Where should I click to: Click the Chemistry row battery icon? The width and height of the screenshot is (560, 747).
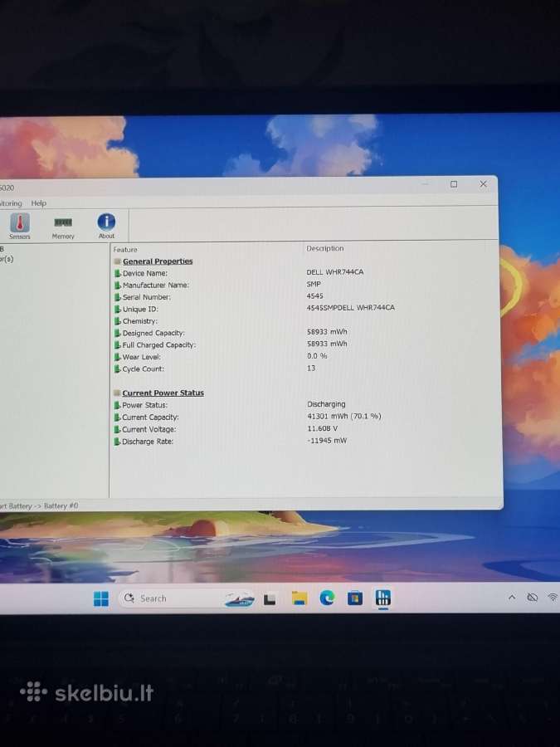click(x=117, y=321)
